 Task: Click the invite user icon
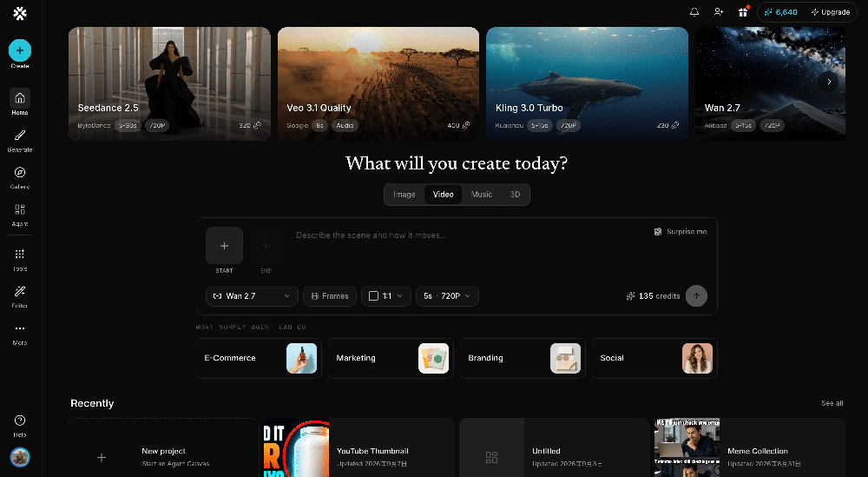[719, 12]
